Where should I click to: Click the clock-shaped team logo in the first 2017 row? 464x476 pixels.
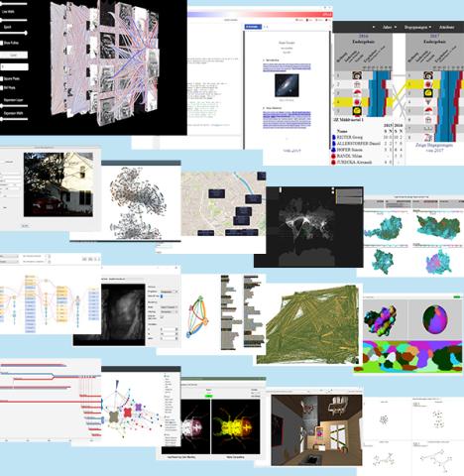(428, 75)
